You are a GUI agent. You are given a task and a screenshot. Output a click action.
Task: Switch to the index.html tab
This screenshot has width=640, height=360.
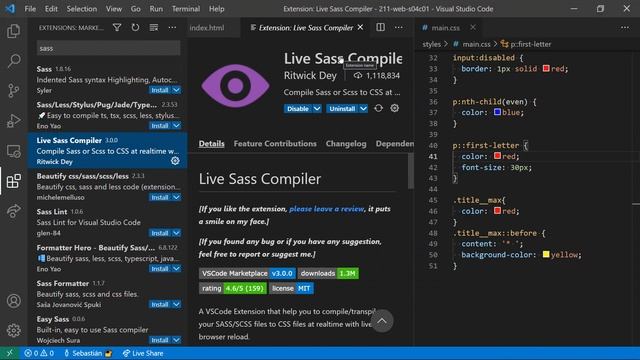point(207,28)
